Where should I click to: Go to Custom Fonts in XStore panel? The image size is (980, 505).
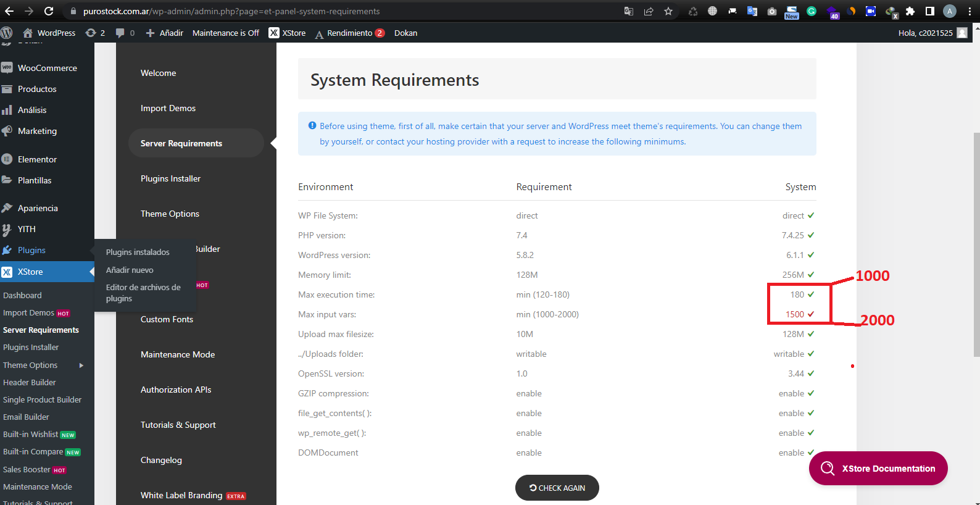click(x=167, y=319)
